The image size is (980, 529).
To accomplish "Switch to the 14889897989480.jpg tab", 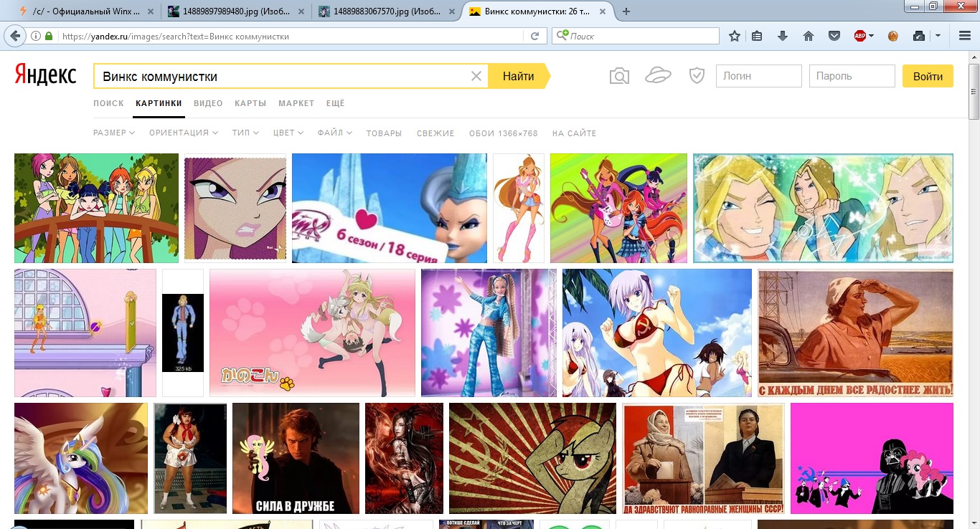I will pos(235,11).
